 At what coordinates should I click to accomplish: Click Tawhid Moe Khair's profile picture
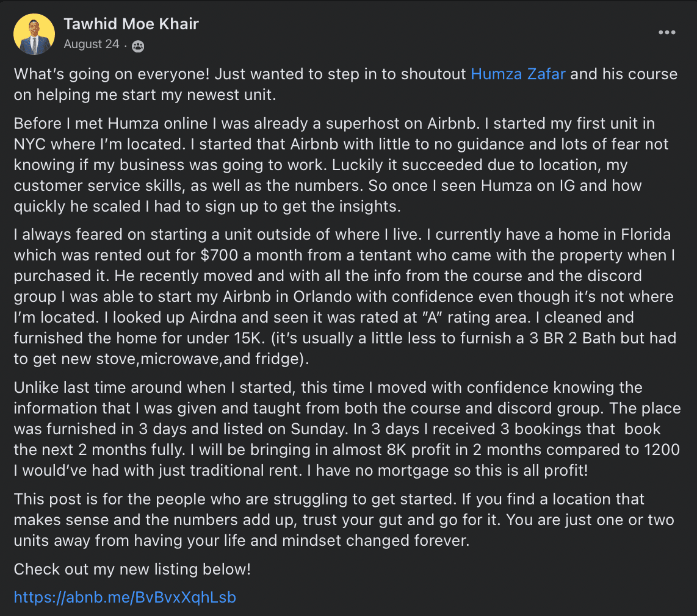34,34
